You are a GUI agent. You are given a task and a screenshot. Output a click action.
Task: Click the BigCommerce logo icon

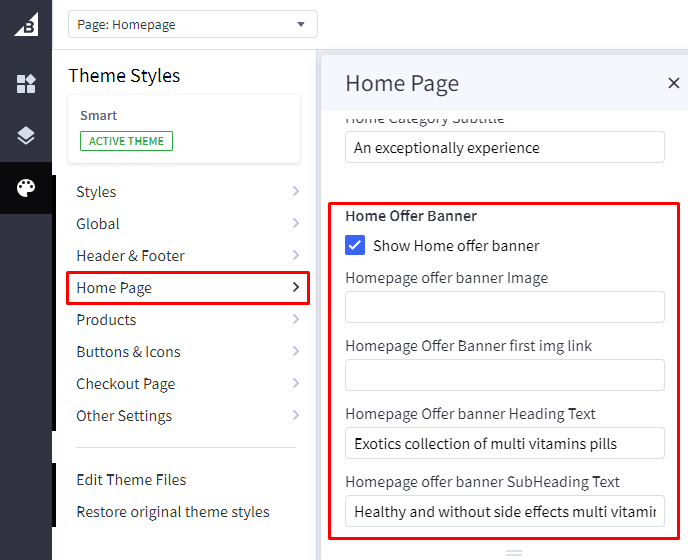point(26,24)
